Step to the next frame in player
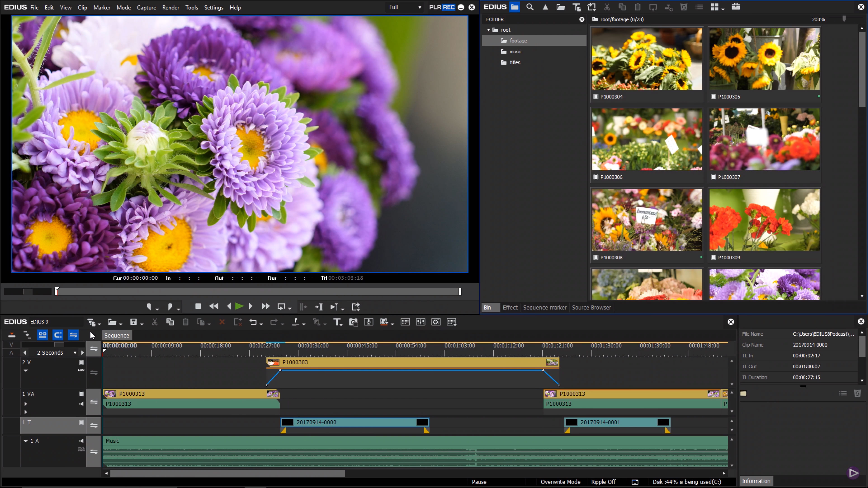Viewport: 868px width, 488px height. 250,306
